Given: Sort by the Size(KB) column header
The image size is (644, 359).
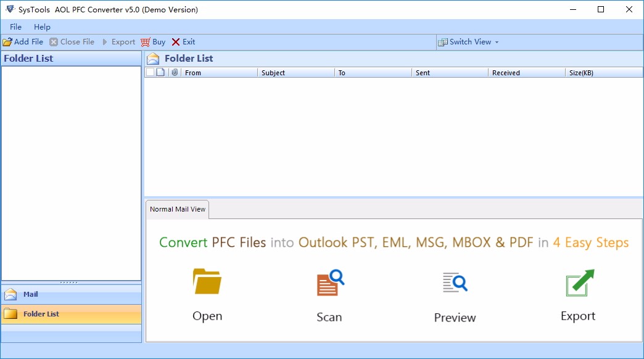Looking at the screenshot, I should (x=604, y=73).
